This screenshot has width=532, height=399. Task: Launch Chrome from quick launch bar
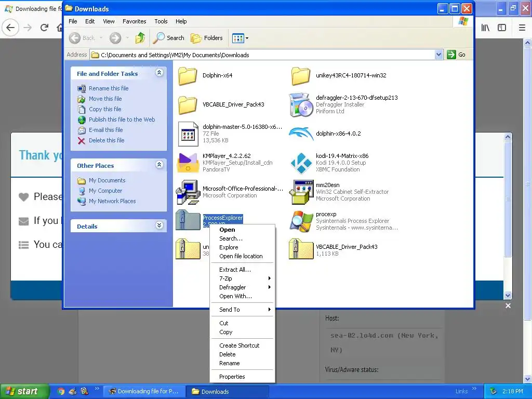point(61,392)
